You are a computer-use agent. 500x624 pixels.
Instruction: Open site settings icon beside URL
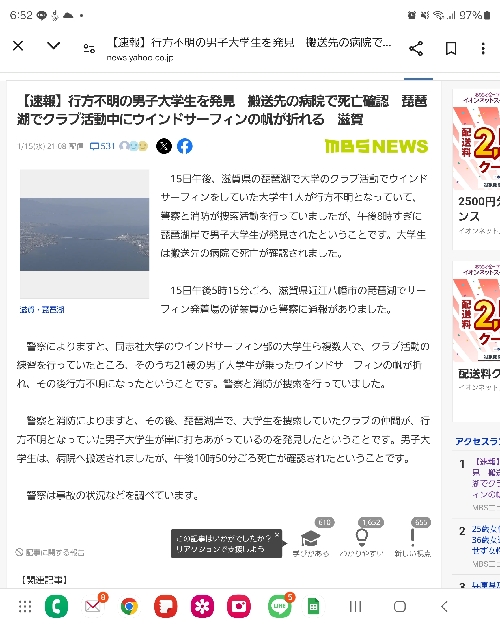pos(89,49)
